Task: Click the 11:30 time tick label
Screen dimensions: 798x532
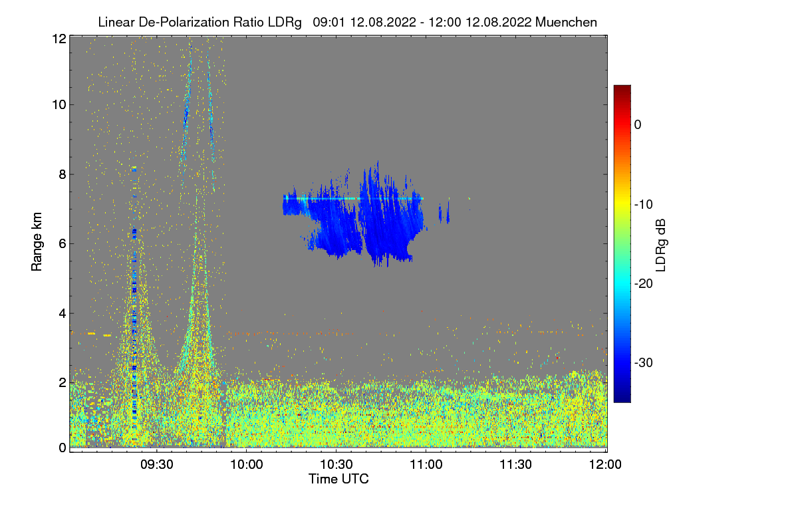Action: coord(516,464)
